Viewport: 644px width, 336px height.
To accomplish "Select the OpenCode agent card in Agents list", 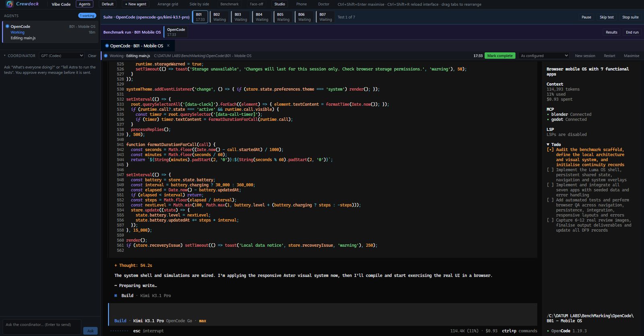I will click(50, 32).
